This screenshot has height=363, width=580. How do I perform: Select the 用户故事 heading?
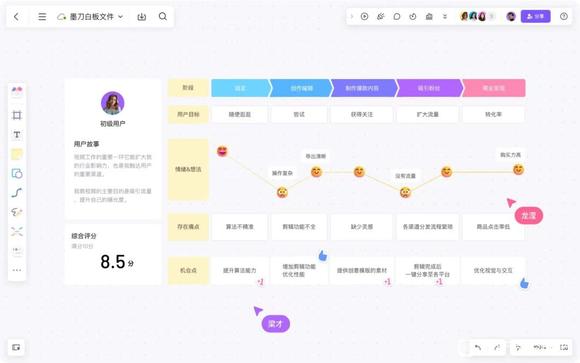tap(86, 144)
